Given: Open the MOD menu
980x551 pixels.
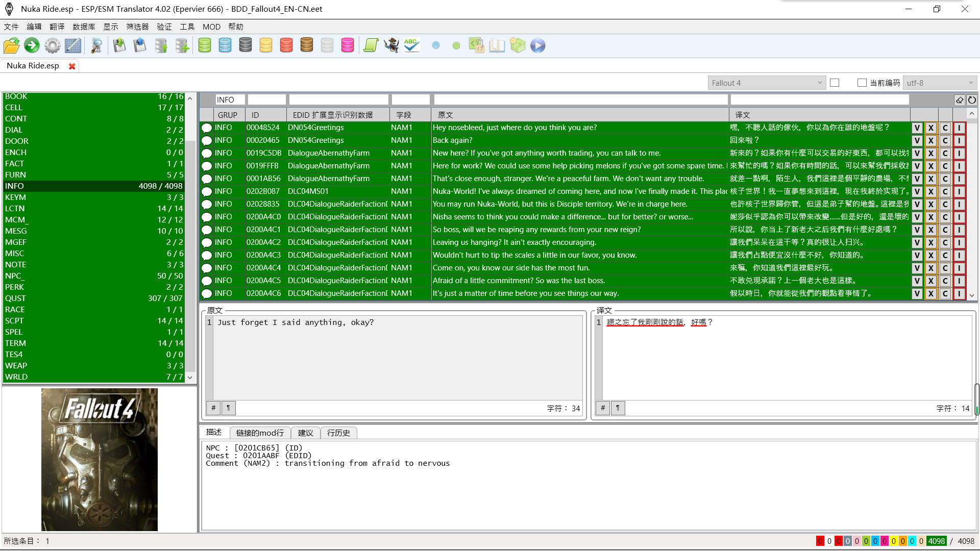Looking at the screenshot, I should [211, 27].
